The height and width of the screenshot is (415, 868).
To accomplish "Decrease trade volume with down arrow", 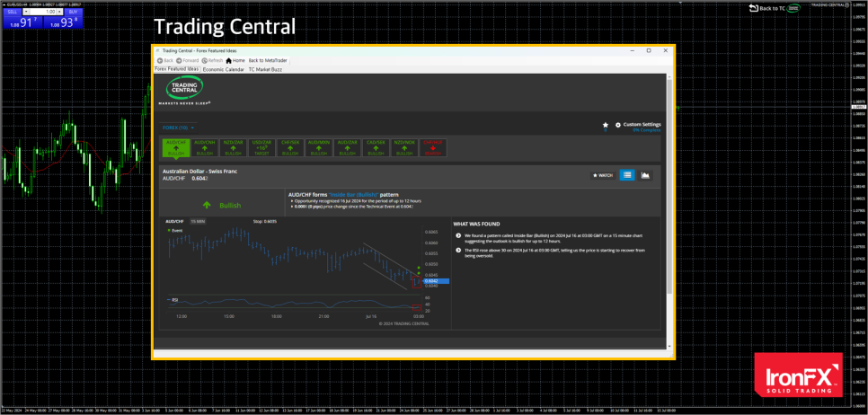I will pyautogui.click(x=27, y=12).
